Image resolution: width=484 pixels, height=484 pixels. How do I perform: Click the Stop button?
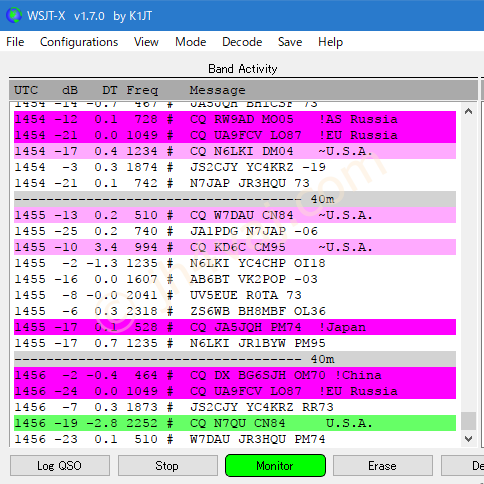pos(167,466)
